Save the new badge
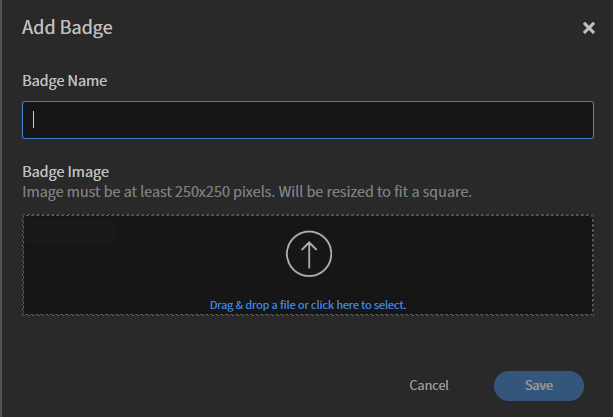The width and height of the screenshot is (613, 417). pos(539,386)
